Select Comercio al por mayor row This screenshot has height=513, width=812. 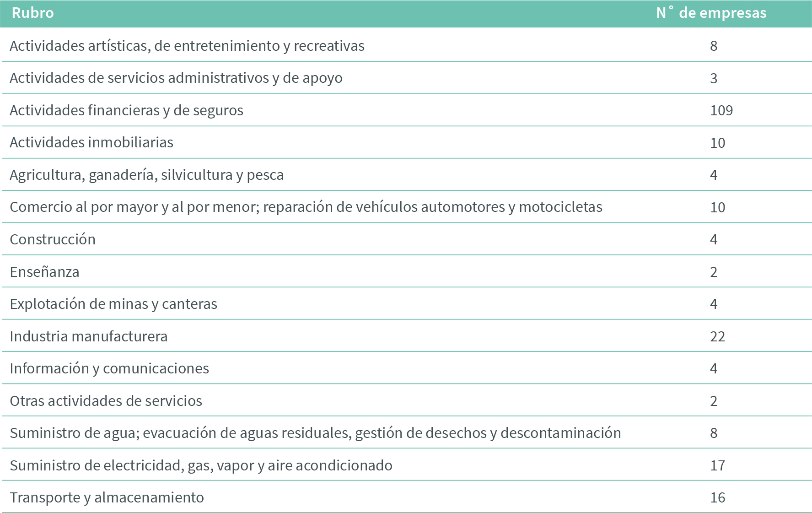(306, 207)
